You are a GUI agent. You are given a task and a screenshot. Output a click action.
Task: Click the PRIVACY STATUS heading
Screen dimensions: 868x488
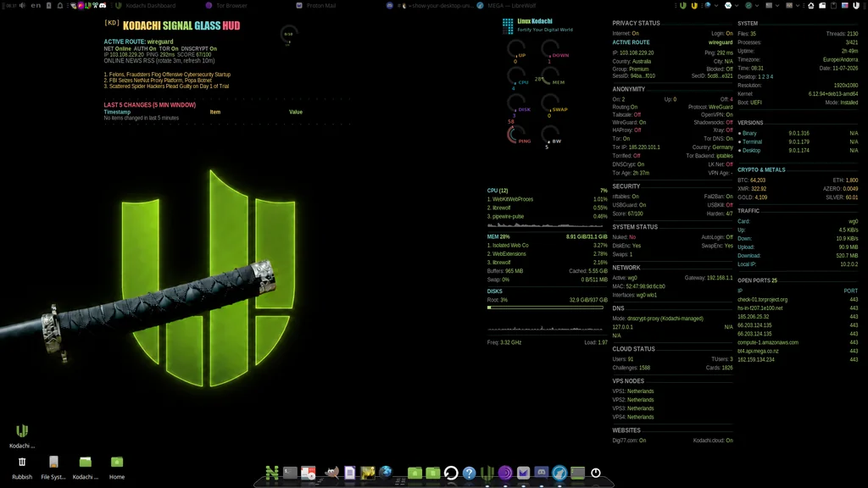coord(636,23)
